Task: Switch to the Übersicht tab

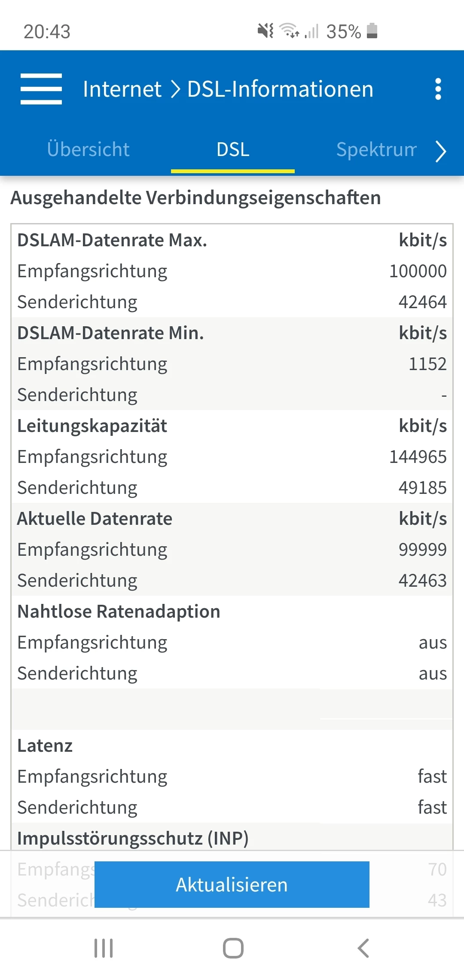Action: tap(88, 150)
